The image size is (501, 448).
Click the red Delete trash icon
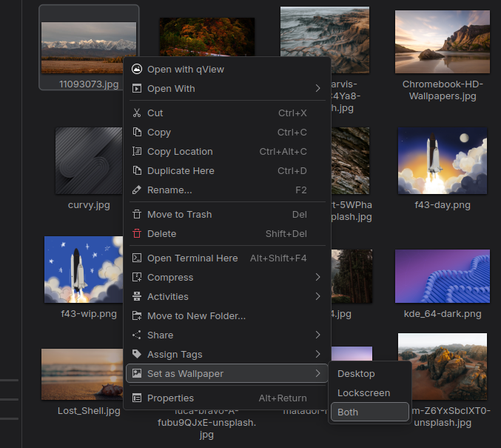pyautogui.click(x=137, y=233)
